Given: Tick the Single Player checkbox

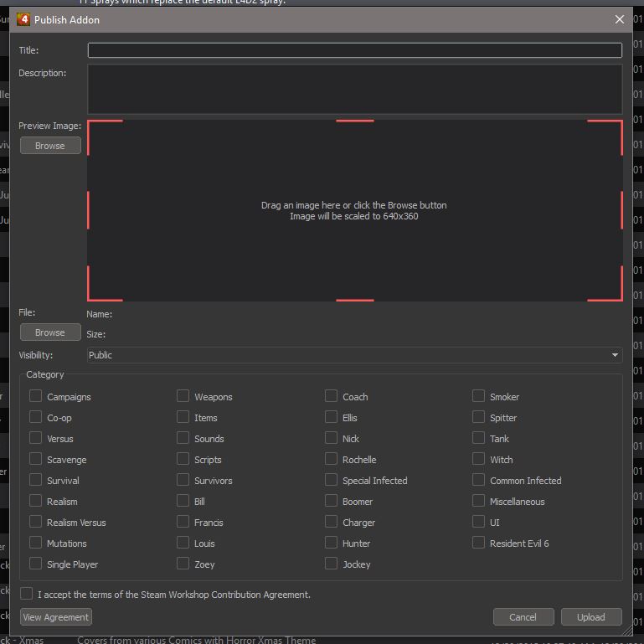Looking at the screenshot, I should 35,564.
